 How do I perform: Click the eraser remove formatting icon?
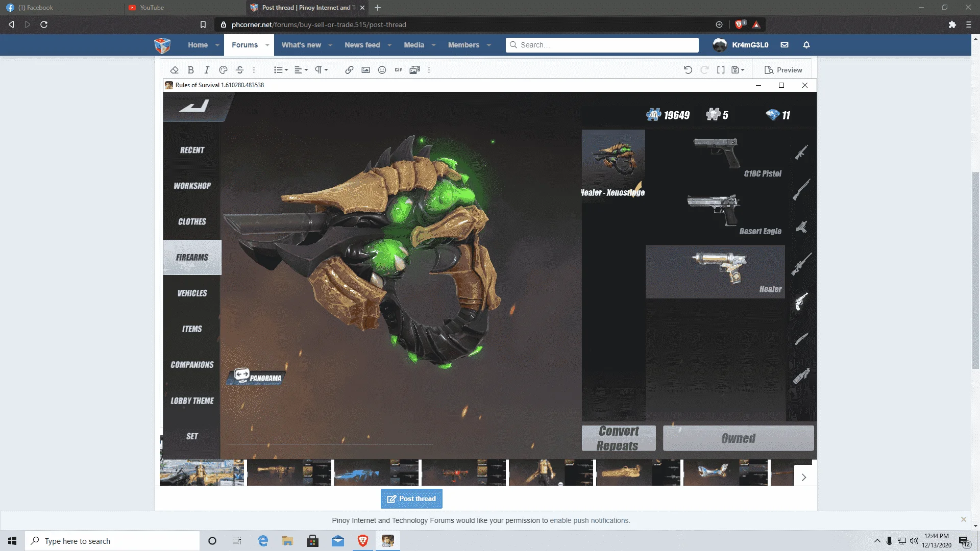(175, 70)
